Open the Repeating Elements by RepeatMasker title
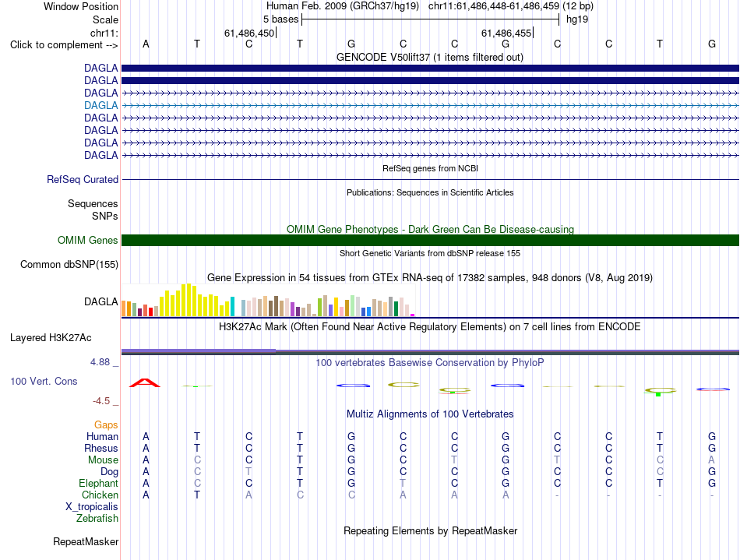 tap(430, 530)
